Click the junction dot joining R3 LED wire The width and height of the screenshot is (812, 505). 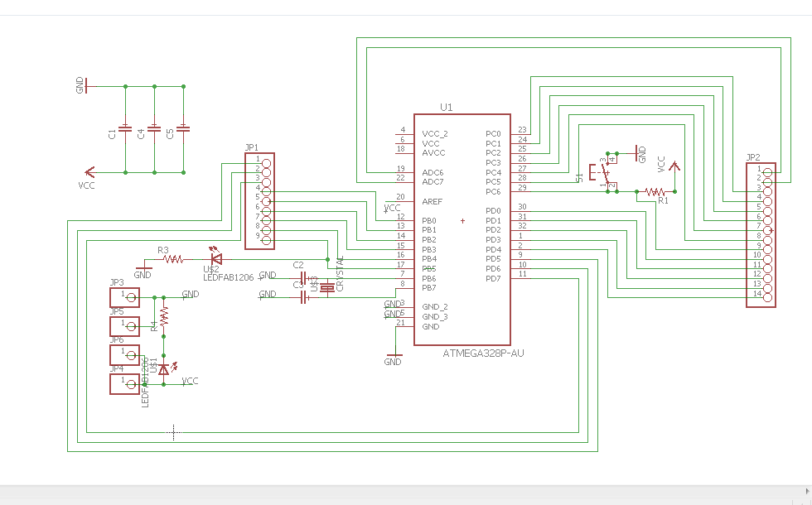[328, 259]
